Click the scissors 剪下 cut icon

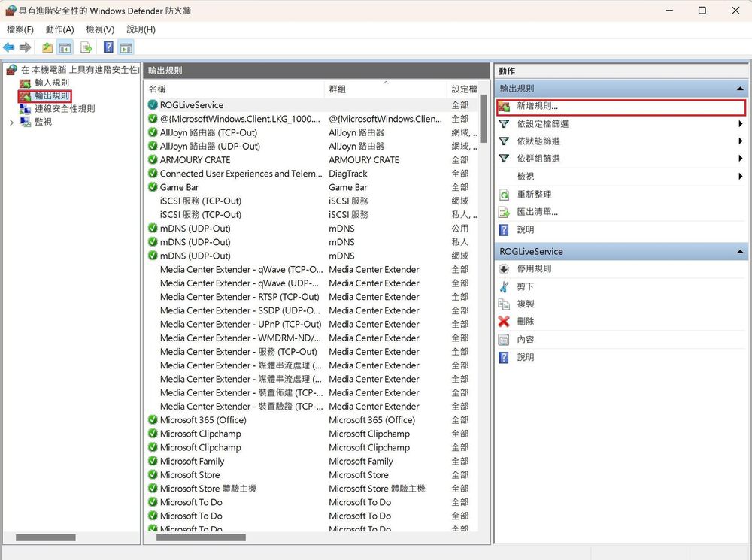click(x=504, y=286)
